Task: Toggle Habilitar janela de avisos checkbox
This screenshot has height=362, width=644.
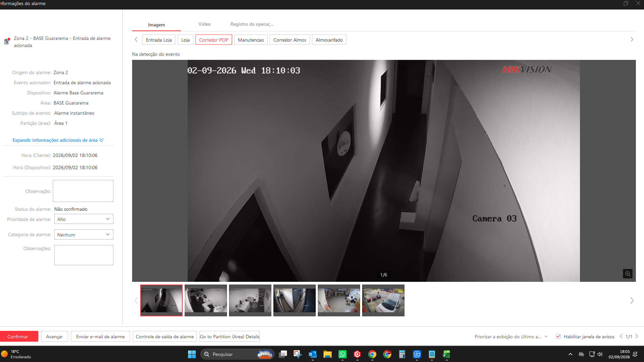Action: 558,336
